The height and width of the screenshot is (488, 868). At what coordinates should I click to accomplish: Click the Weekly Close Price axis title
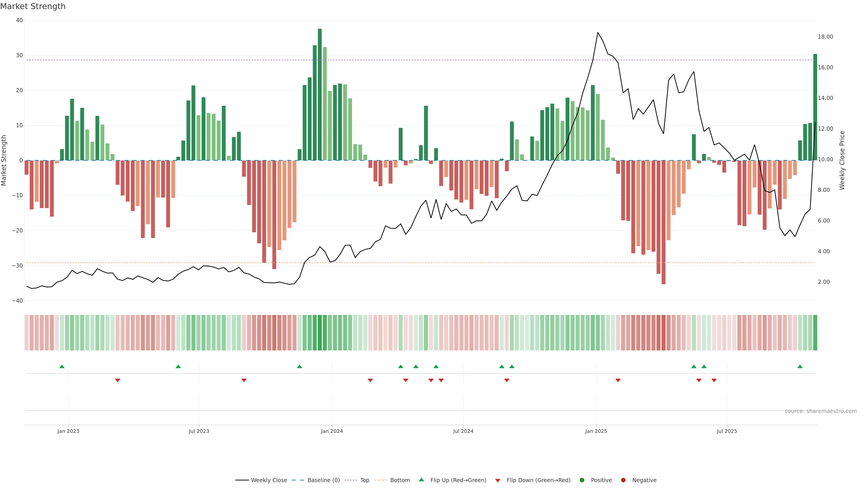coord(842,160)
